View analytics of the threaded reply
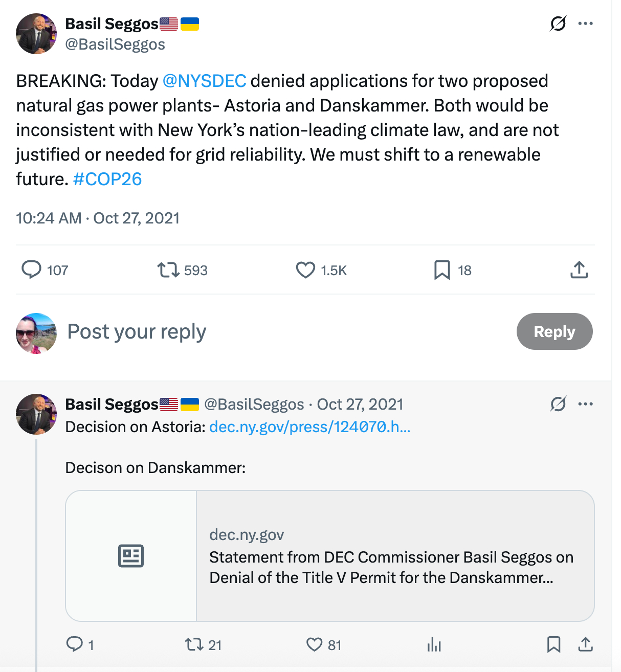 tap(434, 645)
